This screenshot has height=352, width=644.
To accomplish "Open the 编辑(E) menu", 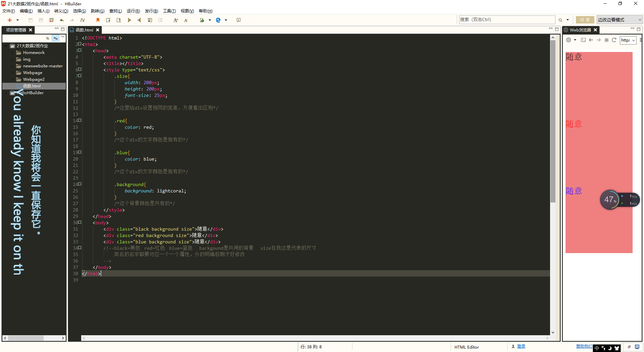I will pyautogui.click(x=26, y=11).
